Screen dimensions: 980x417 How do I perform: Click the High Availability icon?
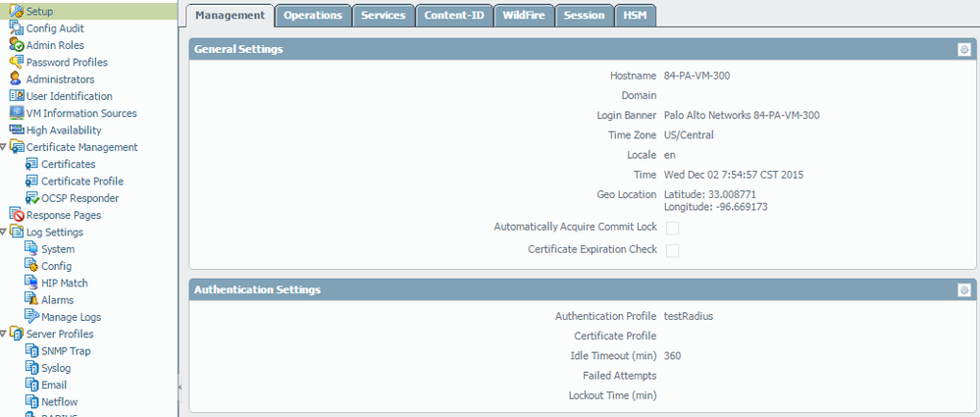(x=17, y=130)
